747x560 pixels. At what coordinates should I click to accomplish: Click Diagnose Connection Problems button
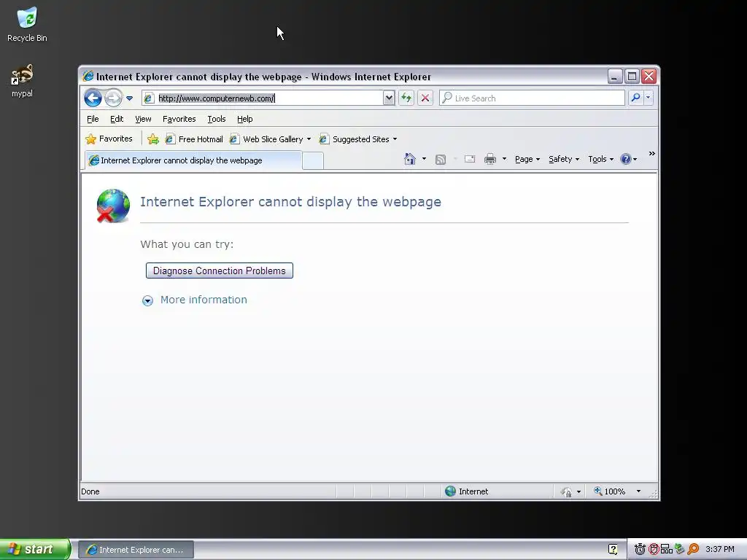[x=219, y=271]
